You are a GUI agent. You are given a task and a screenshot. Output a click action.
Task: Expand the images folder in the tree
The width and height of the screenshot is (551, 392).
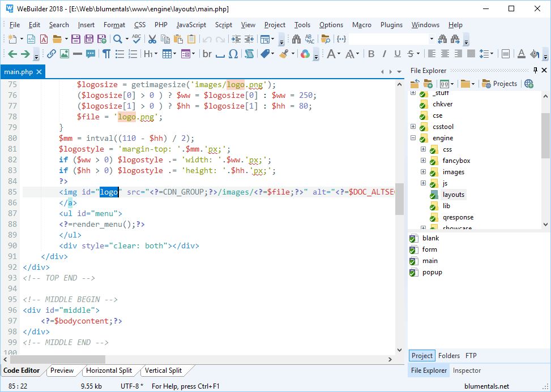(x=423, y=172)
